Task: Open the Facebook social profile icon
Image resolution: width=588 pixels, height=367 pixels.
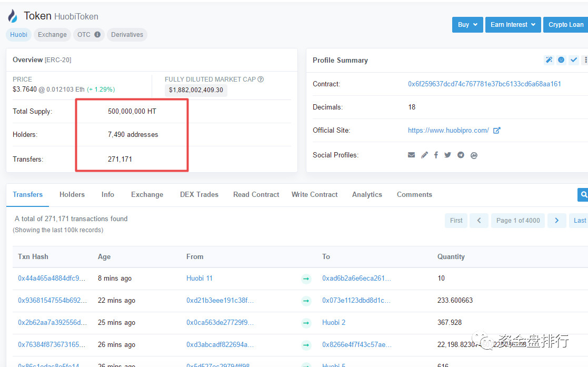Action: pyautogui.click(x=436, y=155)
